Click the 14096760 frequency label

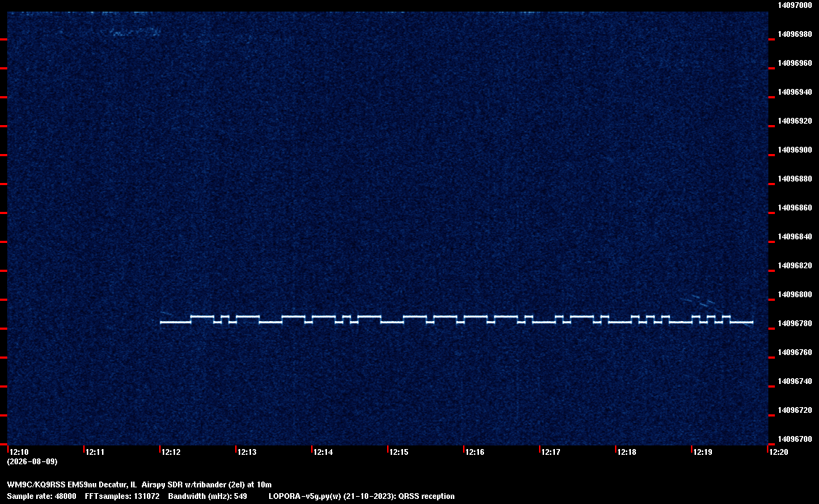point(794,353)
